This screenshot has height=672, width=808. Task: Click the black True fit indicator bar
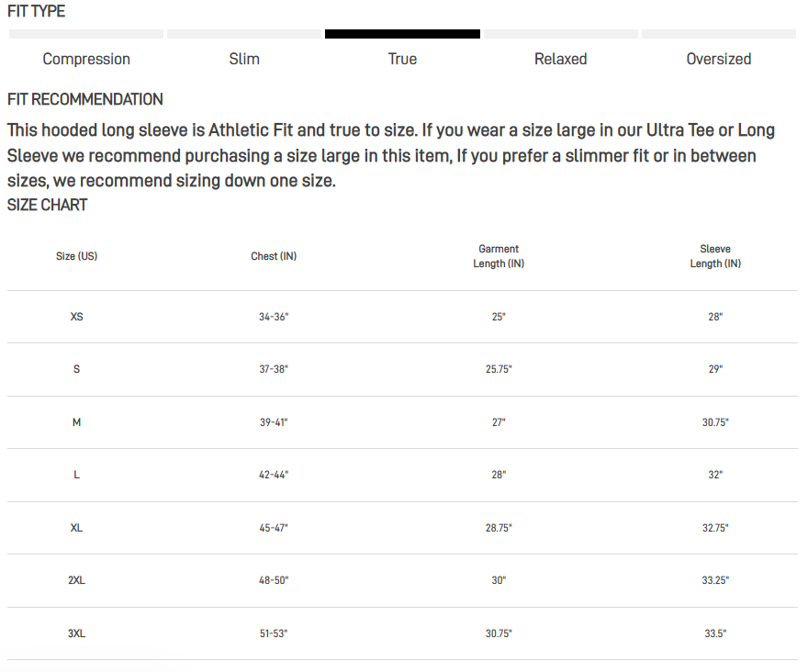click(402, 34)
